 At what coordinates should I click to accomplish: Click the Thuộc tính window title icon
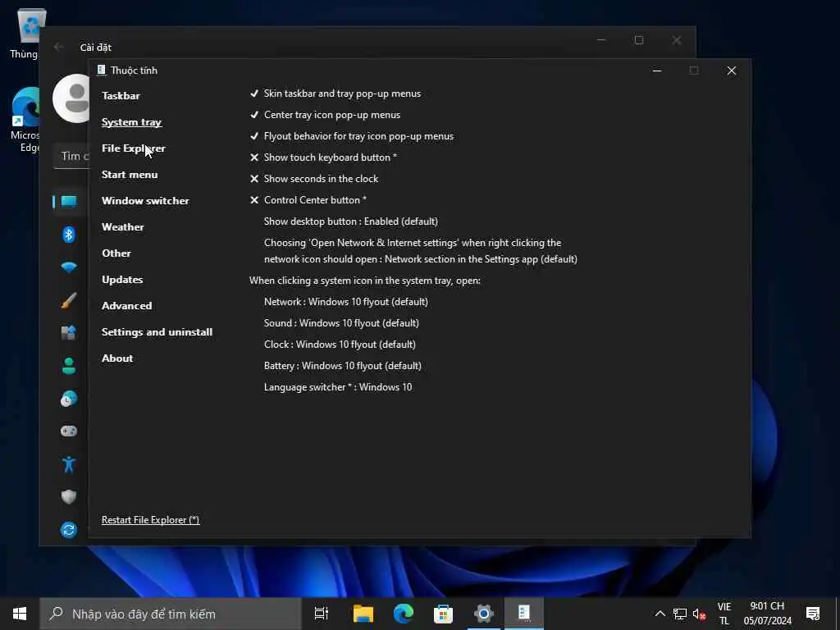[x=101, y=71]
